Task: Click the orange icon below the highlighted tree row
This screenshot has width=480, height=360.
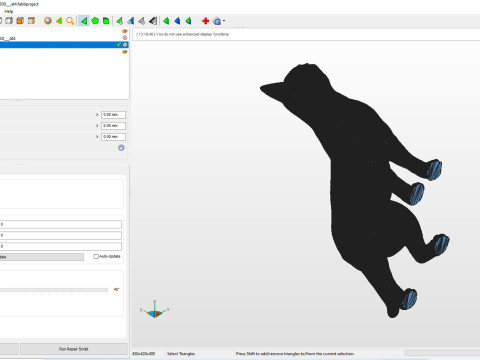Action: pyautogui.click(x=125, y=52)
